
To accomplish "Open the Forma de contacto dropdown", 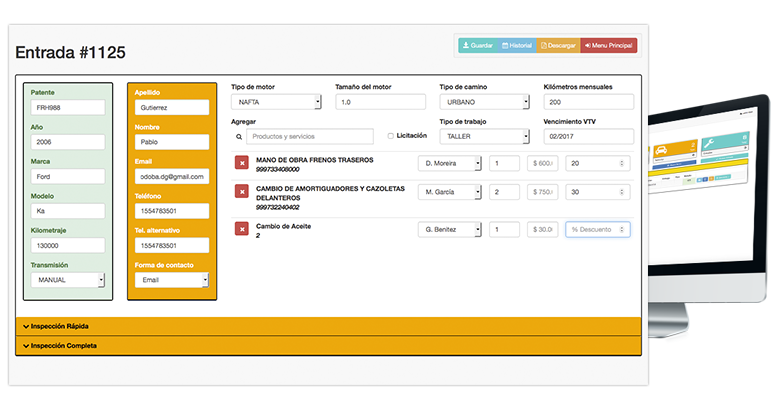I will point(171,281).
